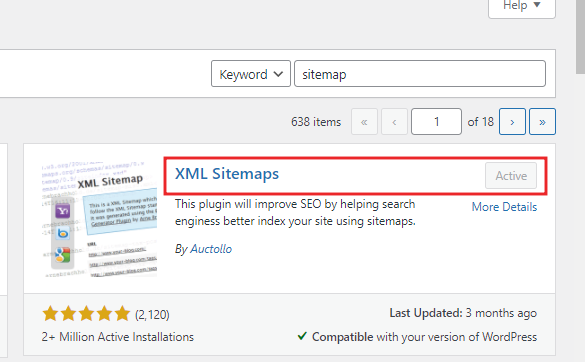Open More Details for XML Sitemaps
The image size is (585, 362).
[x=504, y=207]
